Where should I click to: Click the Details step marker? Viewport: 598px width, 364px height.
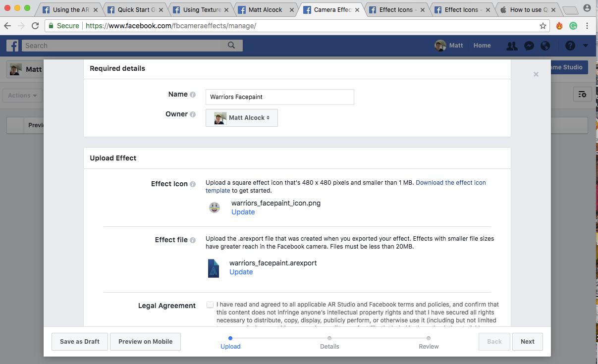(x=329, y=338)
